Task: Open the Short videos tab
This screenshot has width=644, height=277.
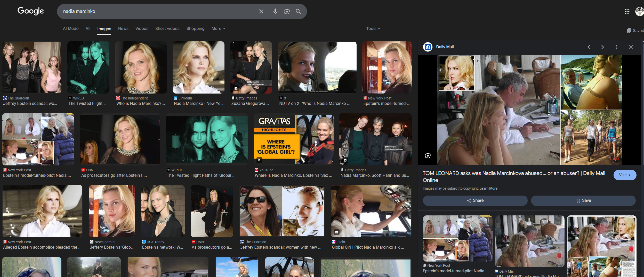Action: pyautogui.click(x=167, y=29)
